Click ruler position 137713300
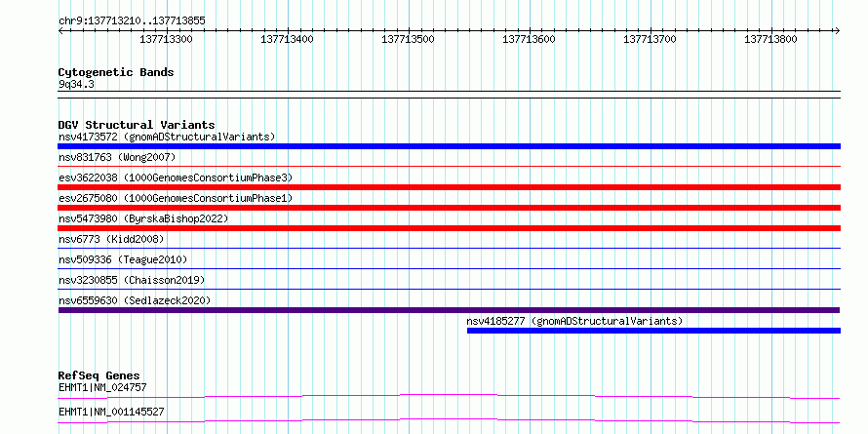The height and width of the screenshot is (434, 868). pos(166,39)
